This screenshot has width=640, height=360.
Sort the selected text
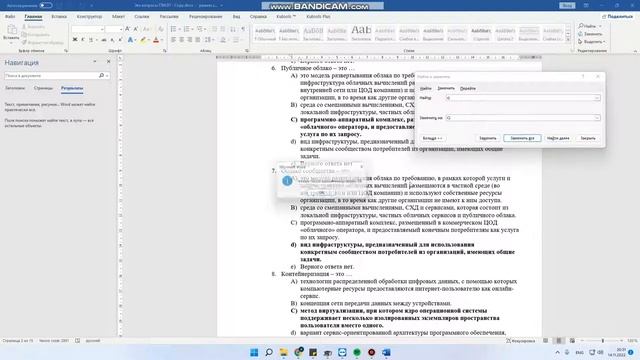[233, 29]
